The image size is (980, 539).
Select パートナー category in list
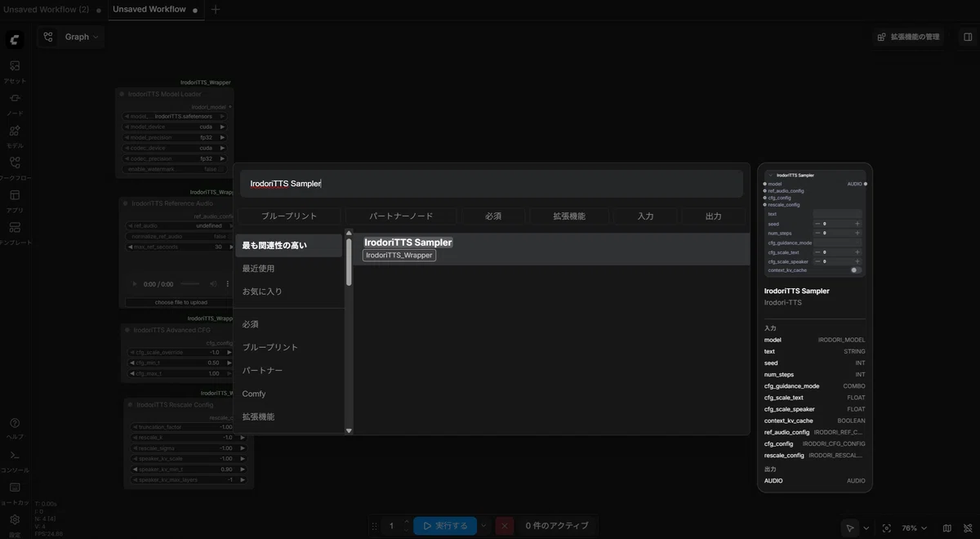point(288,371)
